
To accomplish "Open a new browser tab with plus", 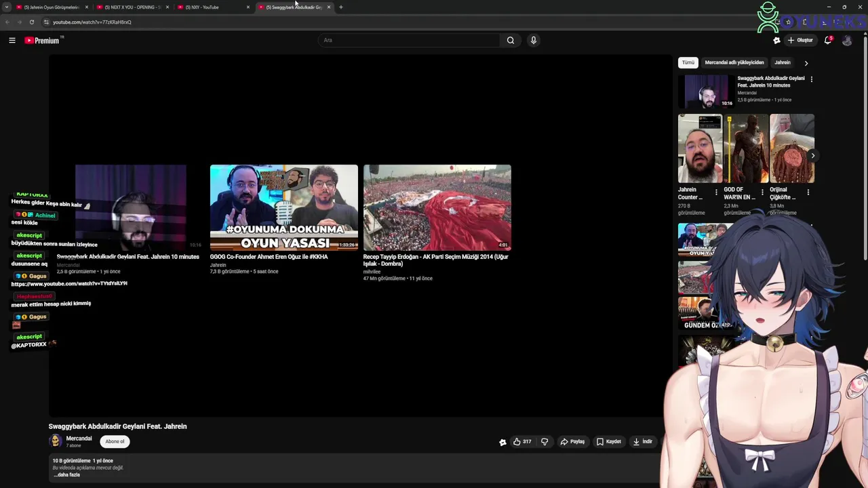I will 341,7.
